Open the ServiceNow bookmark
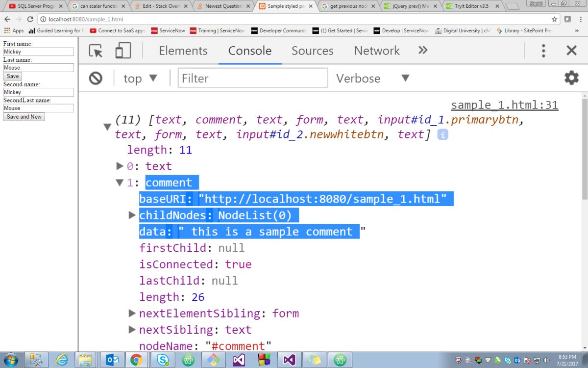Screen dimensions: 588x368 (168, 30)
